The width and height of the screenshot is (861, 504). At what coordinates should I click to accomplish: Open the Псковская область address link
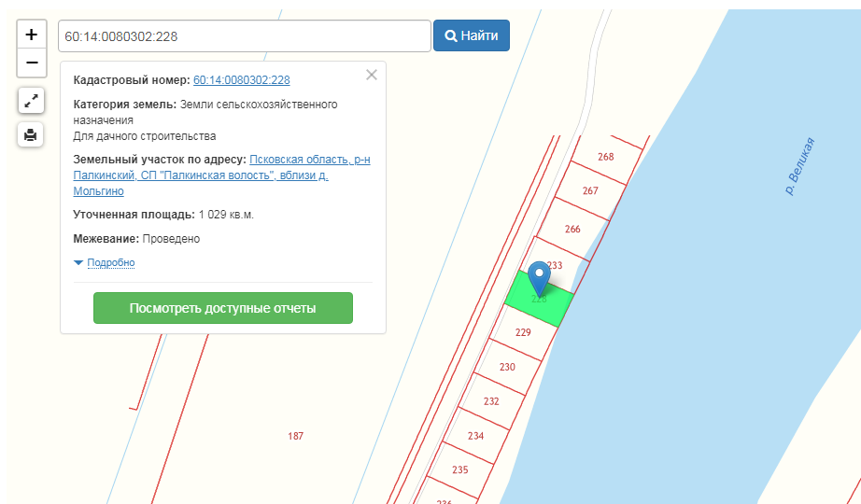pos(222,175)
